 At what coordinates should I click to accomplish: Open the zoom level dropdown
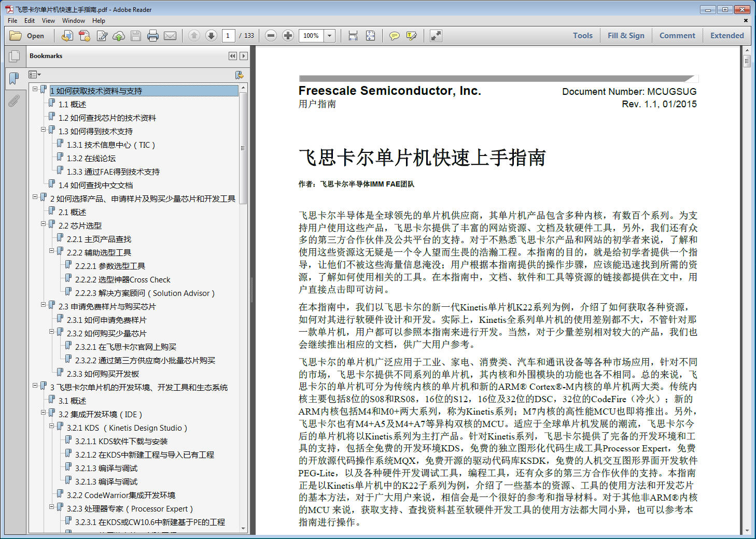pyautogui.click(x=330, y=36)
